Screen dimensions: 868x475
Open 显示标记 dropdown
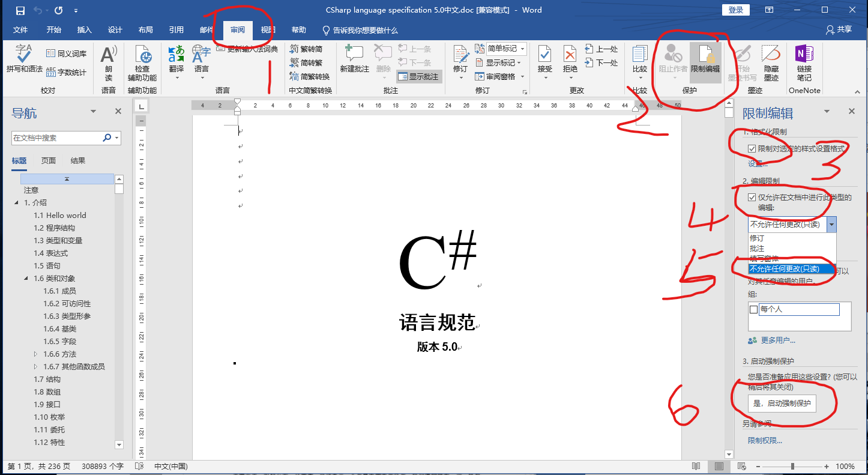pyautogui.click(x=499, y=62)
